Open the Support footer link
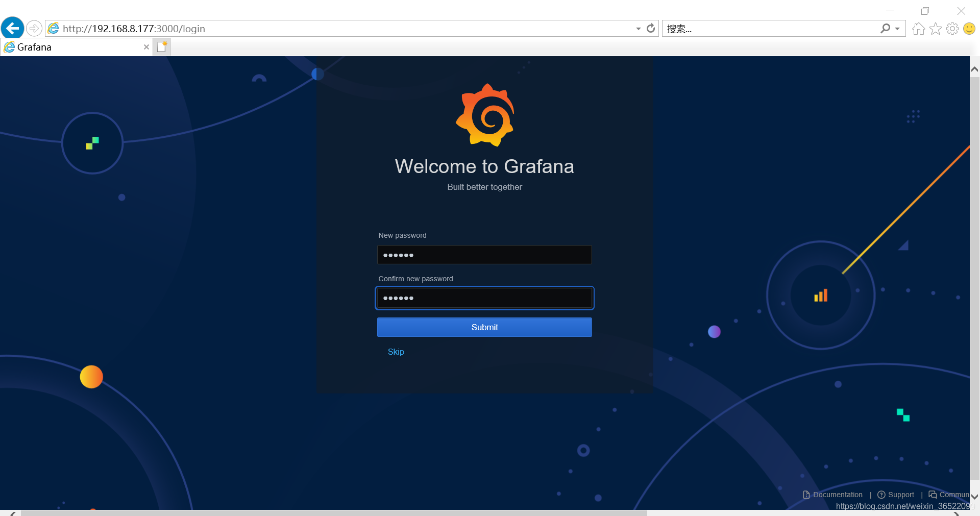This screenshot has height=516, width=980. [x=896, y=495]
